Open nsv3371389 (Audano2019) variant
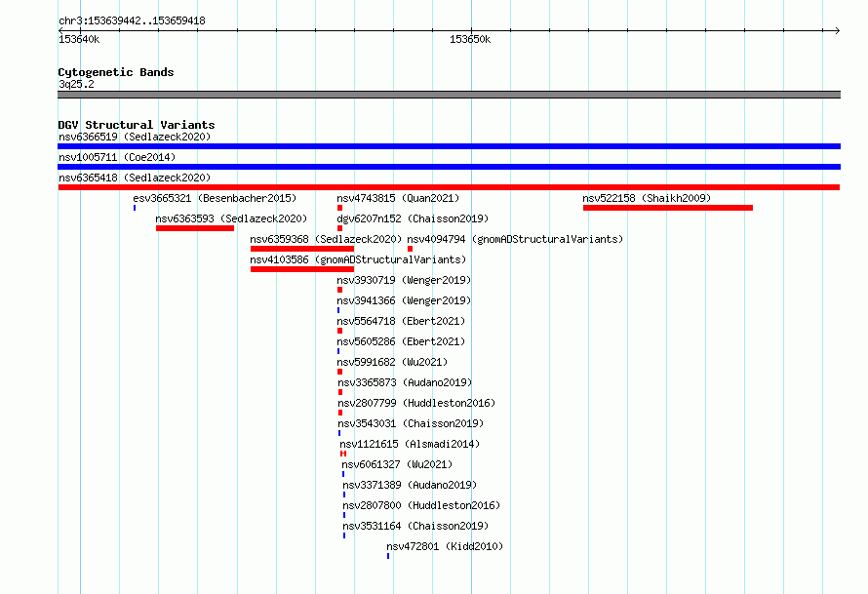The image size is (868, 594). click(x=410, y=485)
